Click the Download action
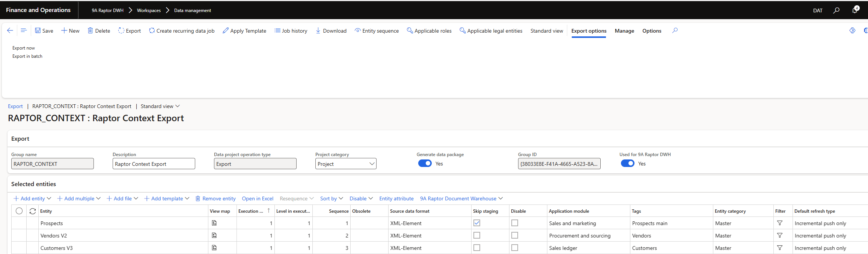868x254 pixels. pos(331,31)
